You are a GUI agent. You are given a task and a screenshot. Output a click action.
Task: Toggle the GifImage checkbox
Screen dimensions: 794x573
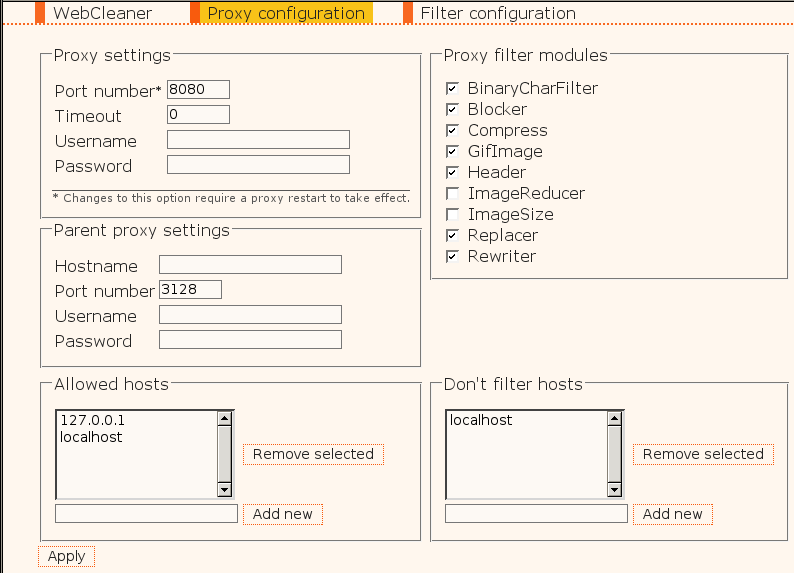(453, 152)
